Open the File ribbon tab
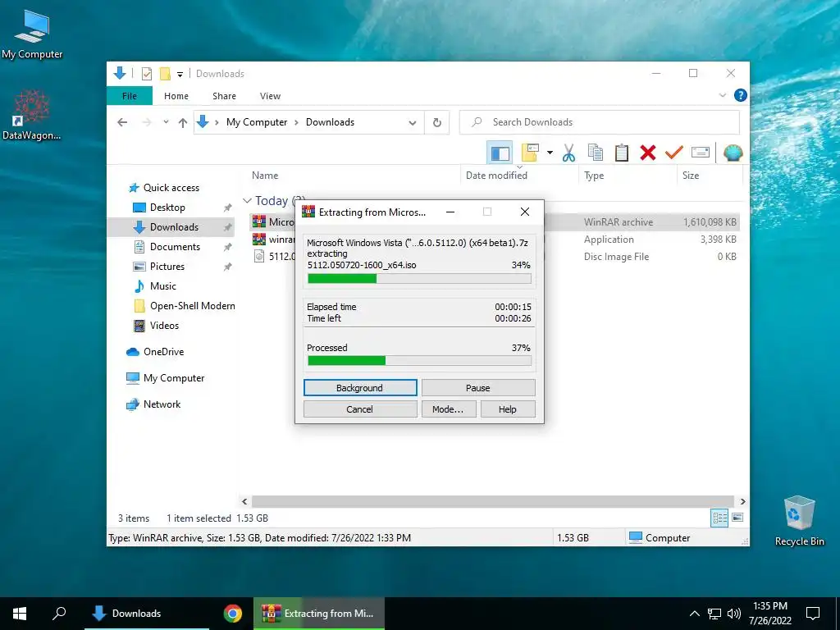The image size is (840, 630). tap(130, 96)
